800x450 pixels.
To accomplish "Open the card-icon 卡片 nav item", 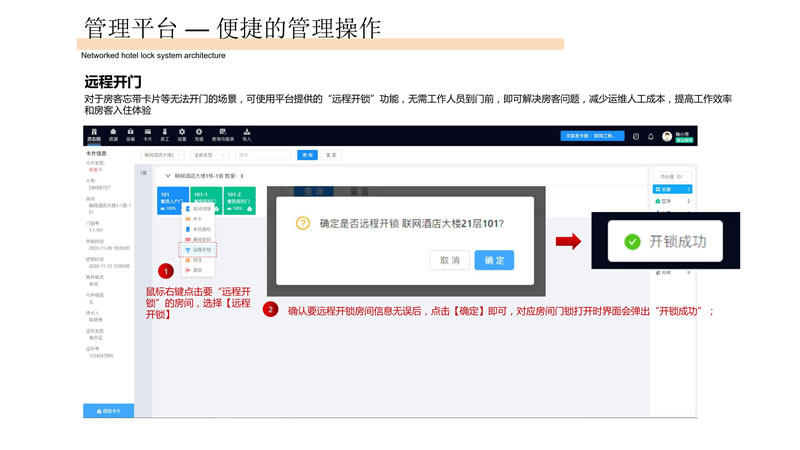I will pos(147,135).
